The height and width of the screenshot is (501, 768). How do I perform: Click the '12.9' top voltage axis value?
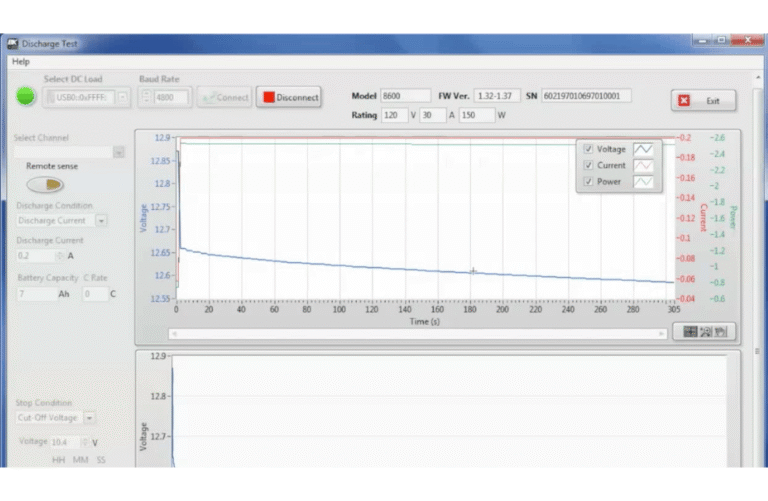[x=162, y=138]
